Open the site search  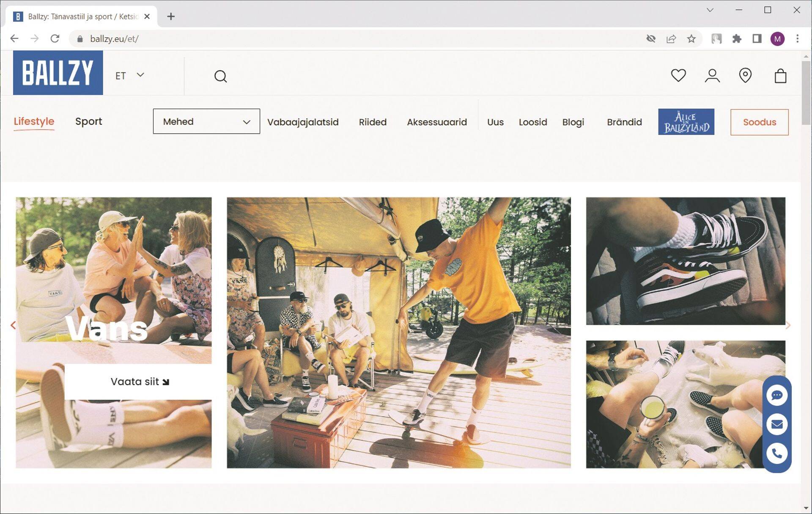(220, 76)
